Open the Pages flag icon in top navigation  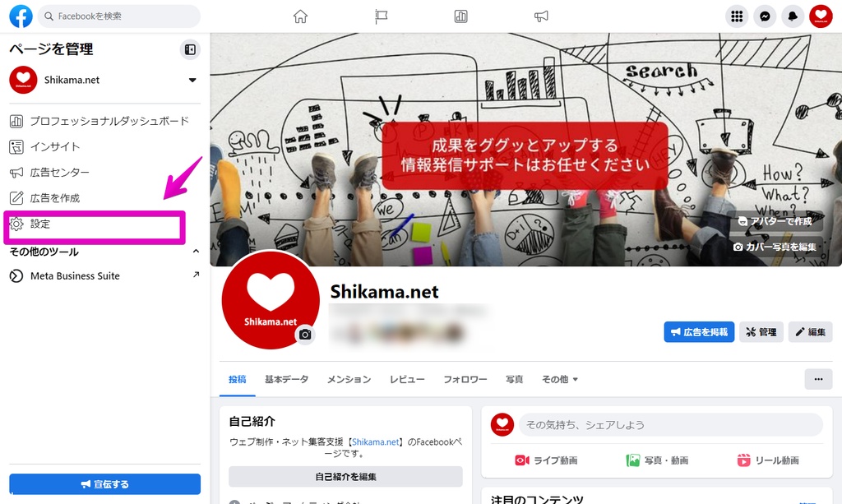coord(381,16)
